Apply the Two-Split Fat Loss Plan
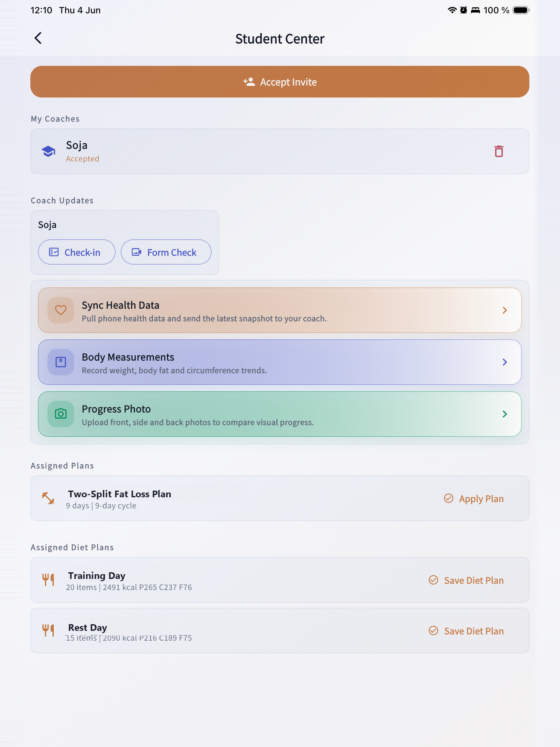Image resolution: width=560 pixels, height=747 pixels. pyautogui.click(x=474, y=498)
